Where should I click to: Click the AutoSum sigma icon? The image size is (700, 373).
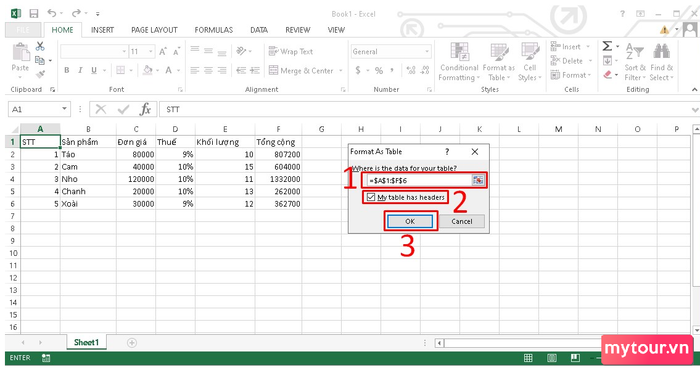click(x=607, y=46)
